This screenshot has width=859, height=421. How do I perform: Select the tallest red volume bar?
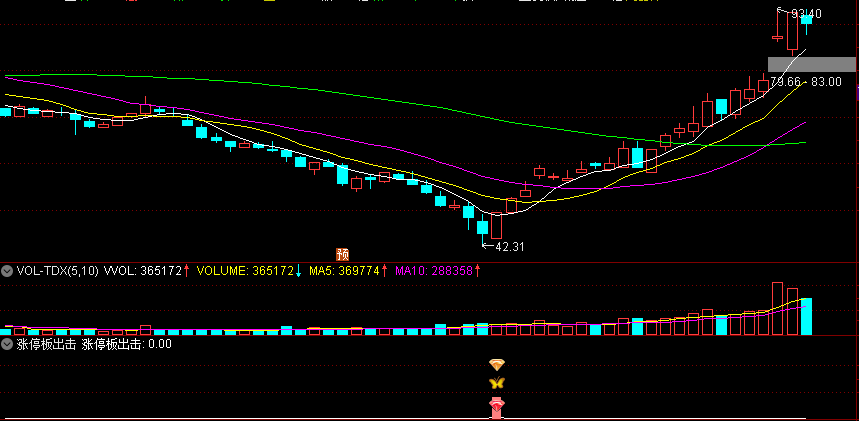777,309
